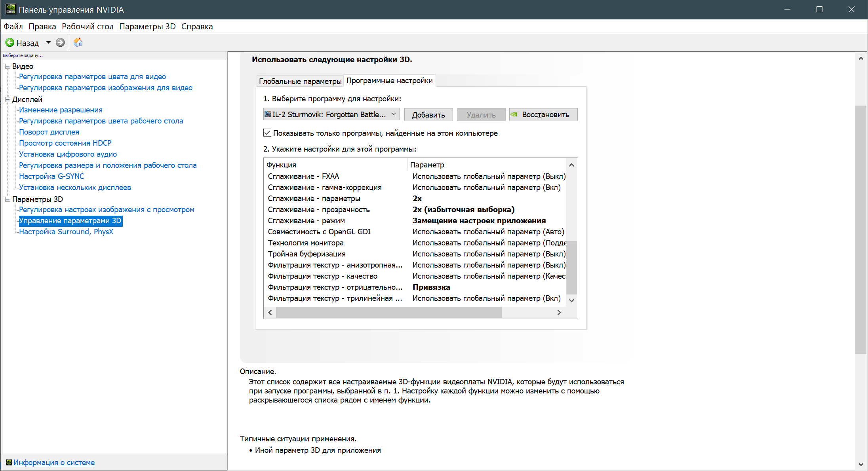The height and width of the screenshot is (471, 868).
Task: Open Настройка G-SYNC in task tree
Action: pyautogui.click(x=51, y=177)
